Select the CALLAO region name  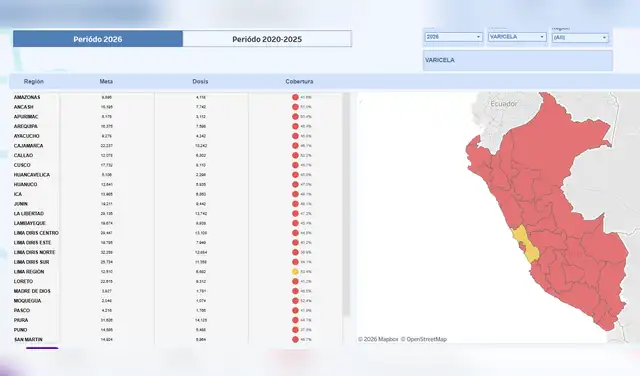[x=23, y=156]
